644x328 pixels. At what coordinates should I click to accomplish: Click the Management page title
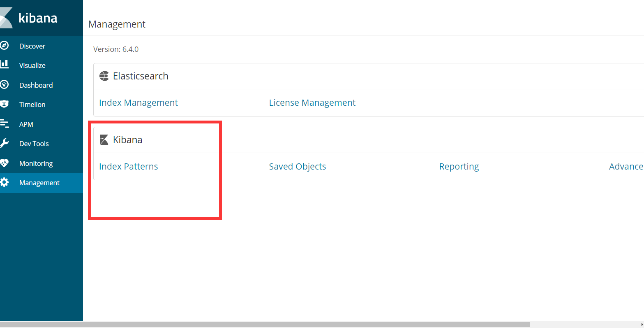click(x=117, y=24)
